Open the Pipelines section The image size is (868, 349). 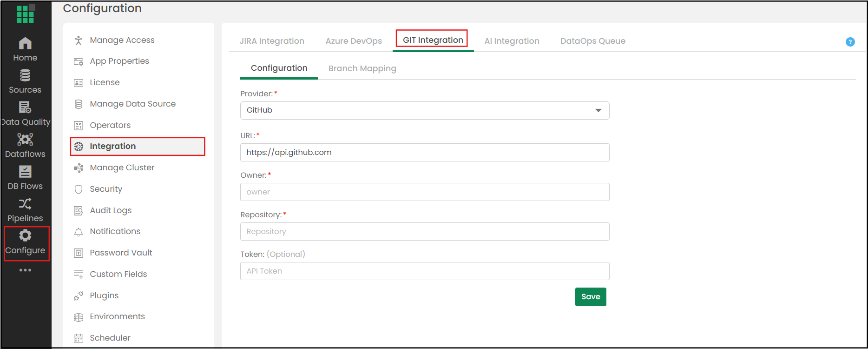pos(25,209)
